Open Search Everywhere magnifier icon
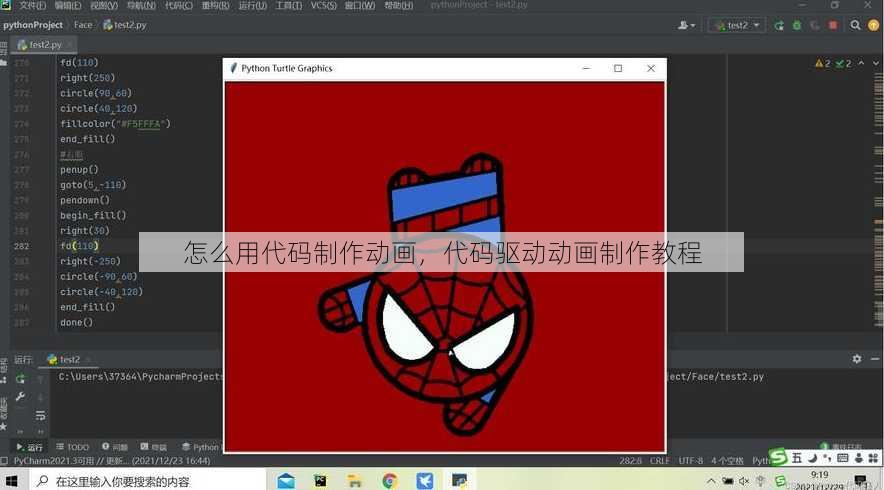 [x=855, y=25]
